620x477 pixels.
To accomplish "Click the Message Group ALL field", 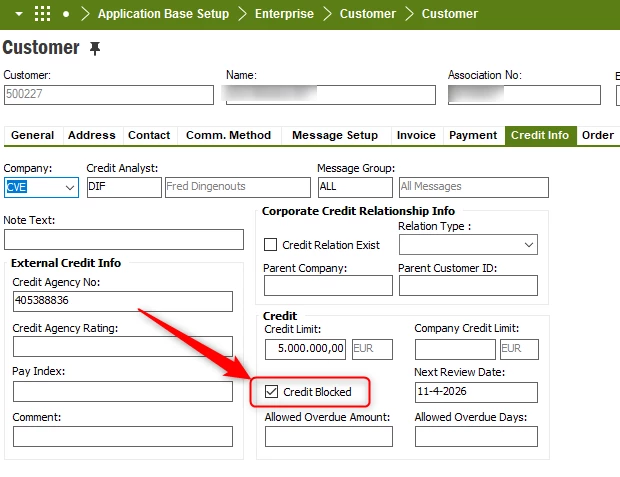I will pyautogui.click(x=355, y=187).
